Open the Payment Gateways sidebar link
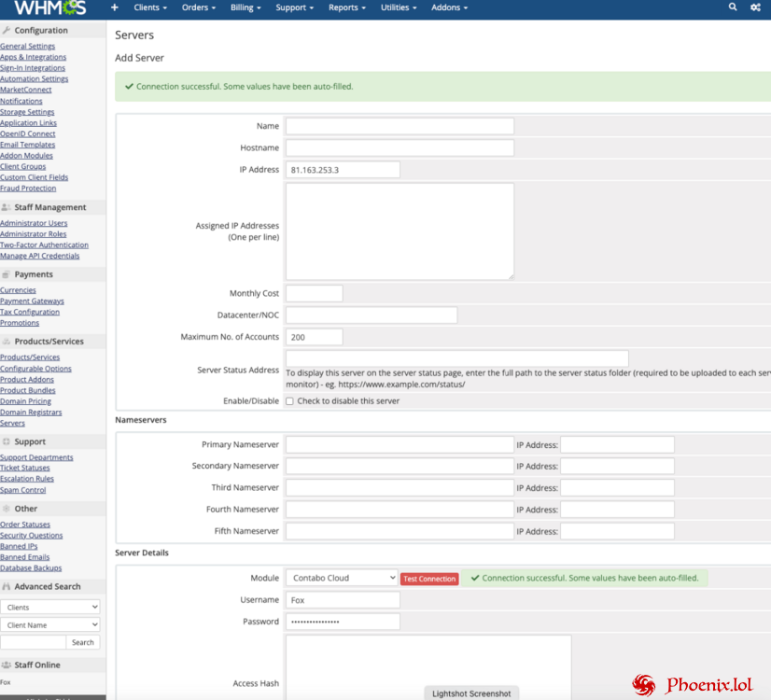 click(33, 301)
